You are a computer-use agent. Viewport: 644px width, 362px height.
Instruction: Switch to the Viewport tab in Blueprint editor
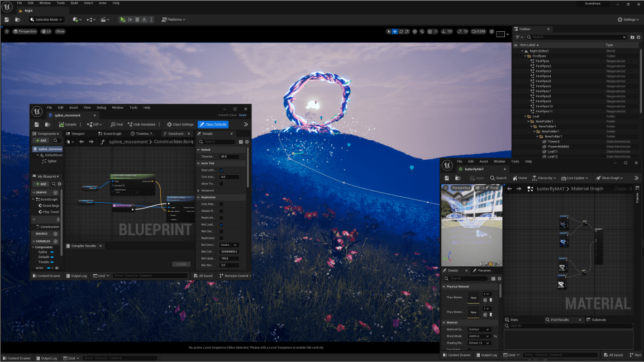pos(75,134)
